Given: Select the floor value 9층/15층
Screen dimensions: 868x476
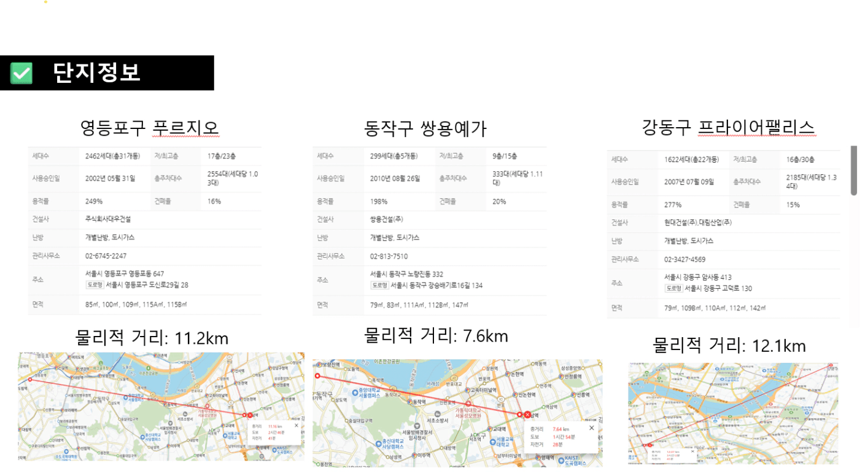Looking at the screenshot, I should (x=505, y=156).
